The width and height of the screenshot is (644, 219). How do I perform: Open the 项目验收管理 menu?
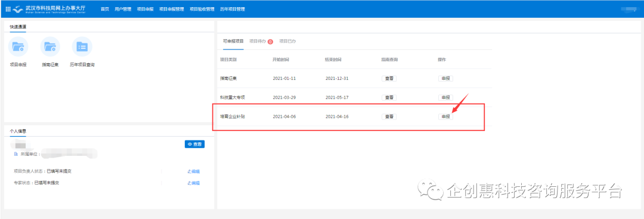pyautogui.click(x=202, y=9)
